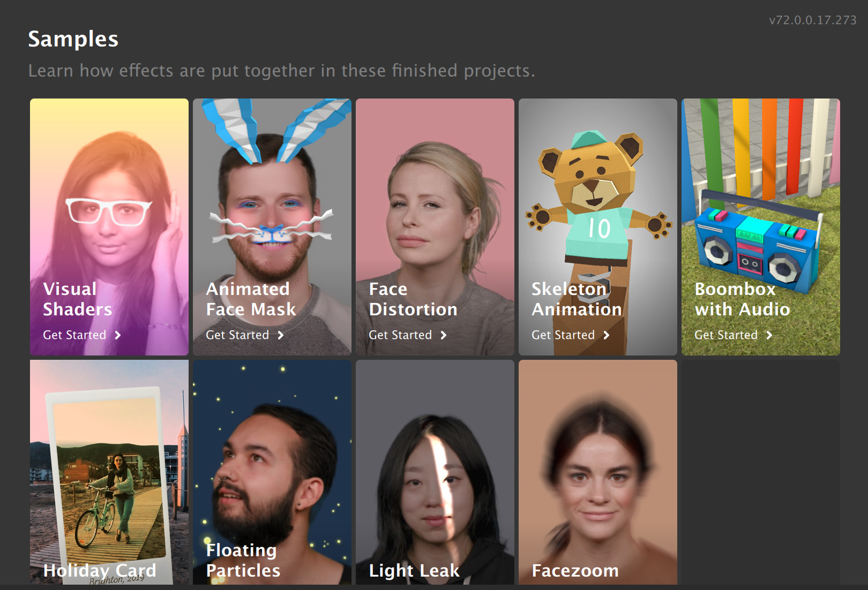Click the chevron arrow on the Skeleton Animation card

(x=607, y=335)
